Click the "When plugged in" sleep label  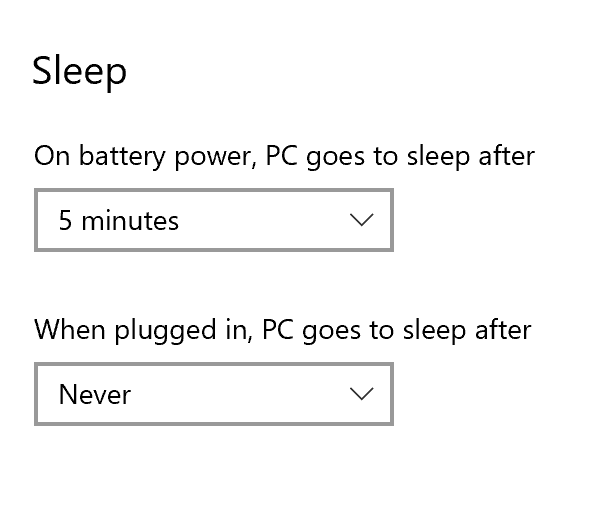coord(282,330)
